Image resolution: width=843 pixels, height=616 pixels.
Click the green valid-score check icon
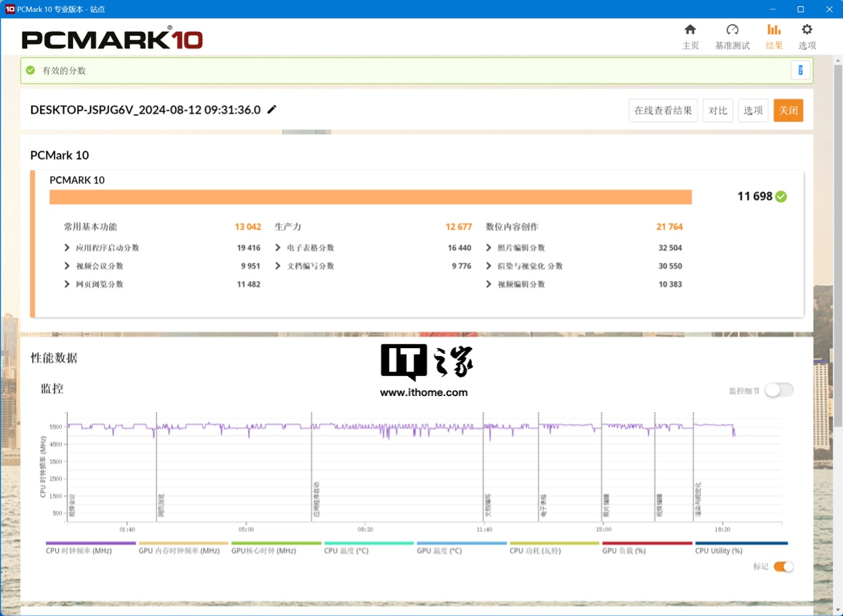tap(31, 70)
